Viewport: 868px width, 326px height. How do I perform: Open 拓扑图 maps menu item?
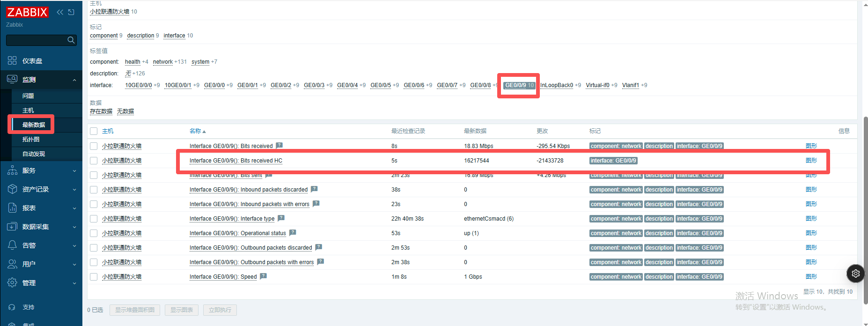(x=47, y=139)
